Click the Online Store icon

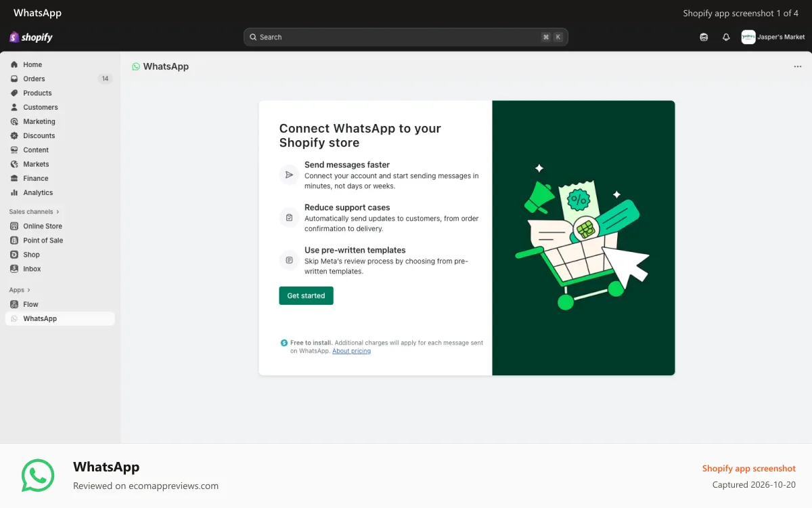tap(14, 226)
